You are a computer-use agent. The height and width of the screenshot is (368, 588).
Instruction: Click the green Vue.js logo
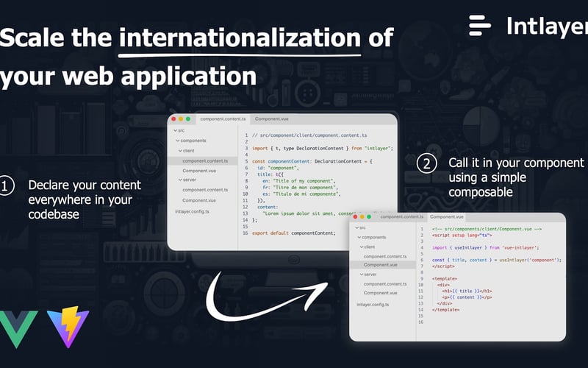coord(18,329)
